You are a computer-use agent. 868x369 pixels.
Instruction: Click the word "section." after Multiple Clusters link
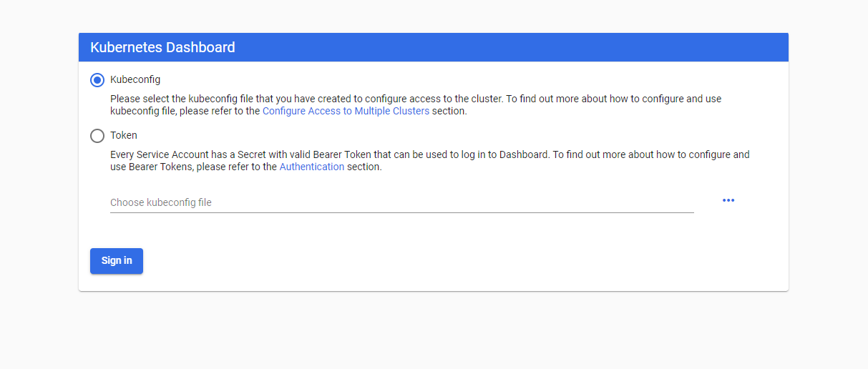pyautogui.click(x=449, y=112)
